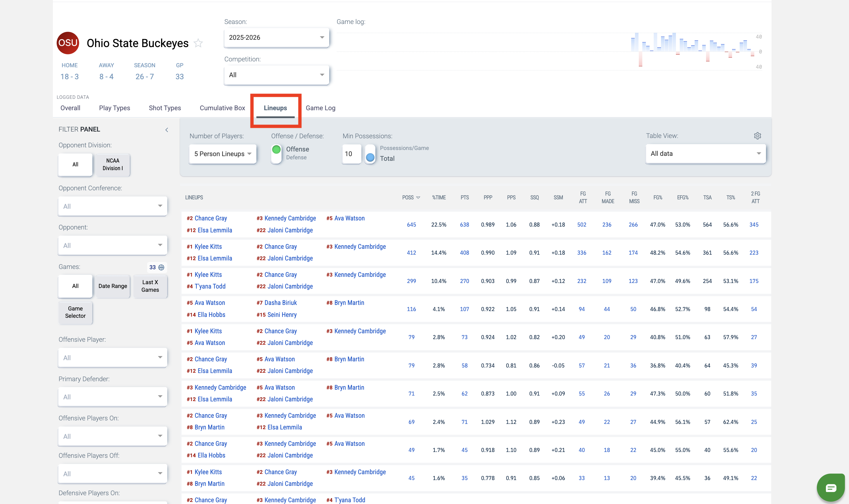The width and height of the screenshot is (849, 504).
Task: Open the Opponent Conference dropdown
Action: click(x=112, y=206)
